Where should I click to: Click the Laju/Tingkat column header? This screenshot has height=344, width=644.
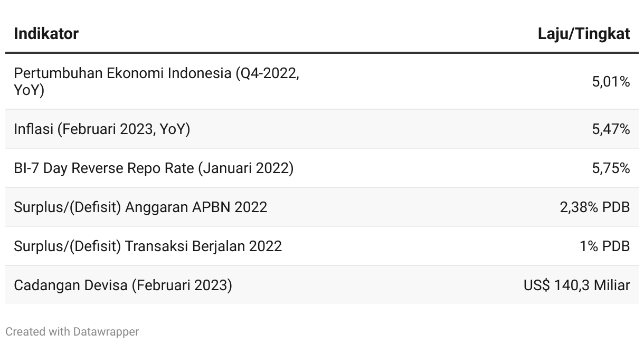(x=584, y=34)
